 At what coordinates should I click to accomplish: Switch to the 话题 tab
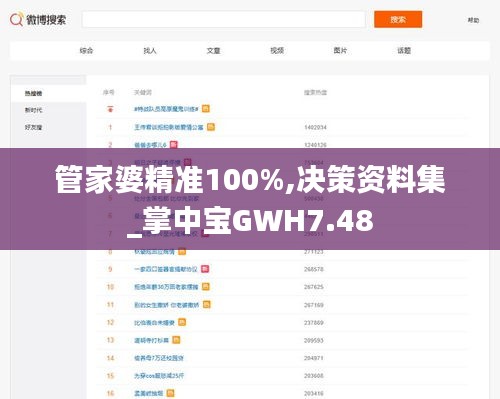tap(404, 51)
